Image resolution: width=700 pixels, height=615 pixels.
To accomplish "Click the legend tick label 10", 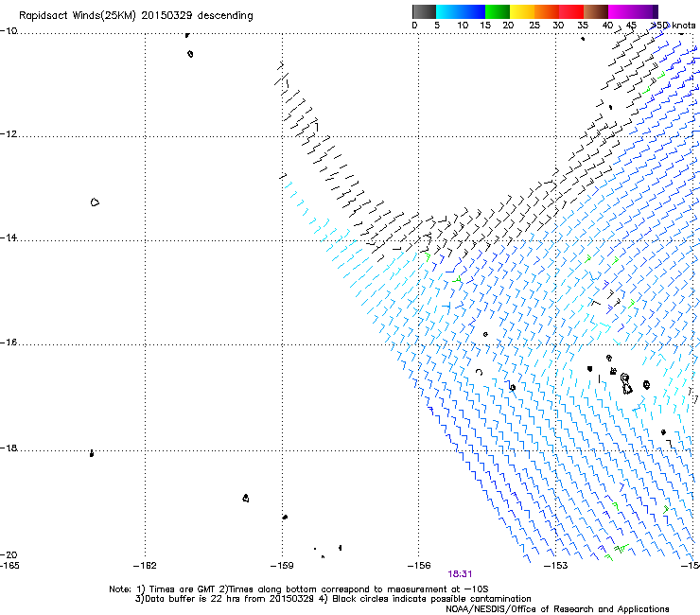I will pyautogui.click(x=463, y=26).
